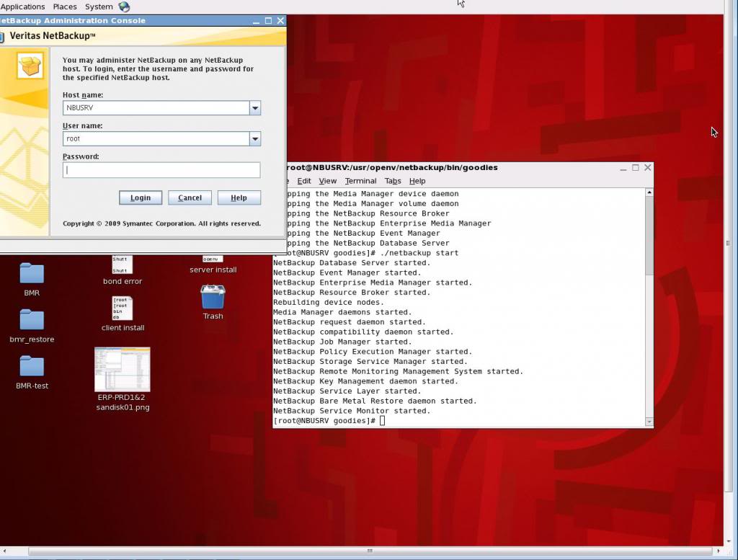
Task: Open the Trash icon on desktop
Action: [x=213, y=297]
